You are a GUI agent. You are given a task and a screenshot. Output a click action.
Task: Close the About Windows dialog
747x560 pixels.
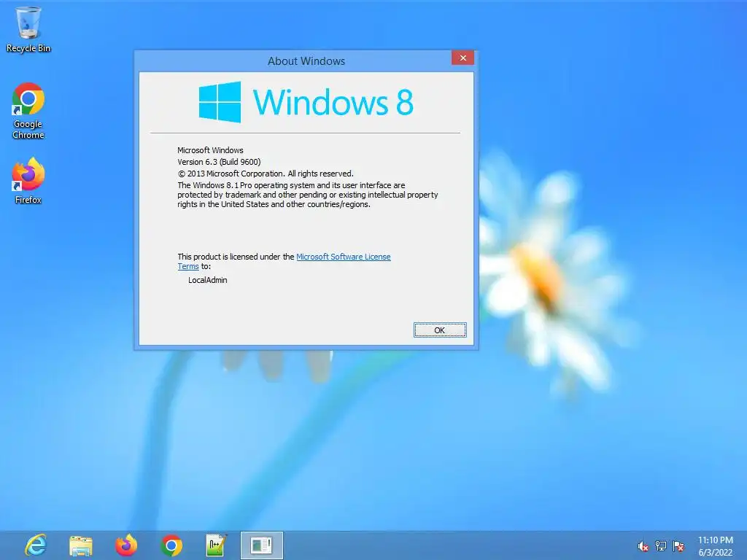pos(462,58)
